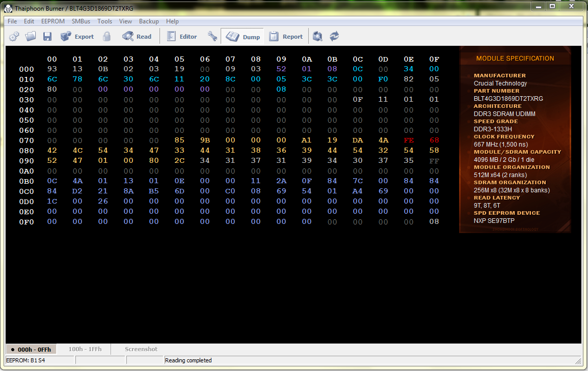Select gray byte FF in row 090
Image resolution: width=588 pixels, height=371 pixels.
(434, 161)
